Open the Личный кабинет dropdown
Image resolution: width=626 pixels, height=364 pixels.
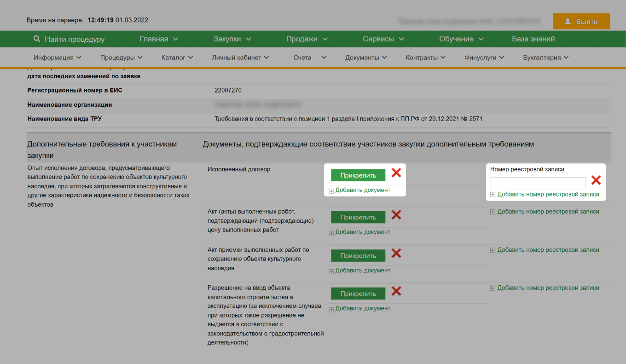pos(240,57)
